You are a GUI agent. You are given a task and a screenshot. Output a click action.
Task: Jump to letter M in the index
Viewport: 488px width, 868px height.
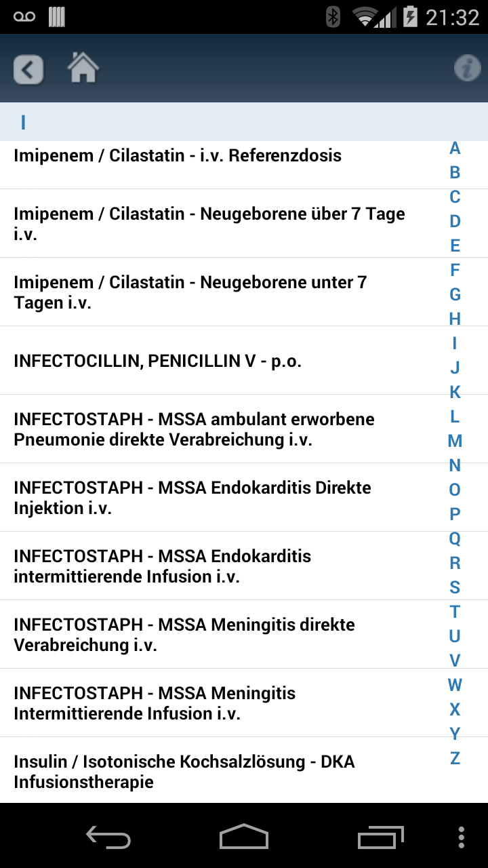(455, 441)
